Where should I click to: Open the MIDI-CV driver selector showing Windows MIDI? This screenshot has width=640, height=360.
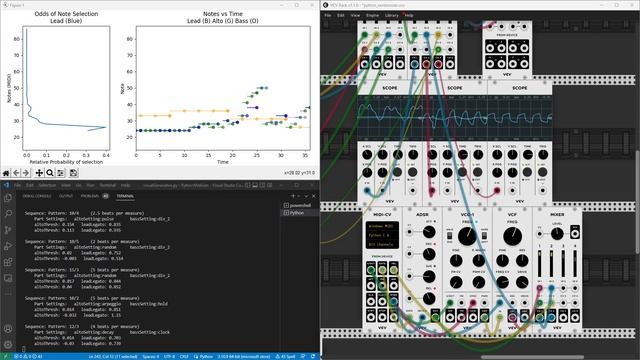click(x=382, y=226)
